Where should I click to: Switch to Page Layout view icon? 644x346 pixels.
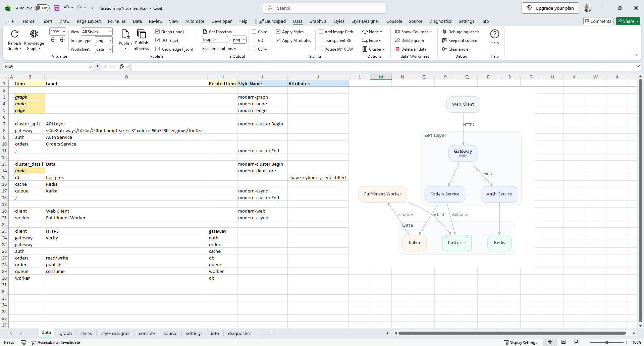563,342
